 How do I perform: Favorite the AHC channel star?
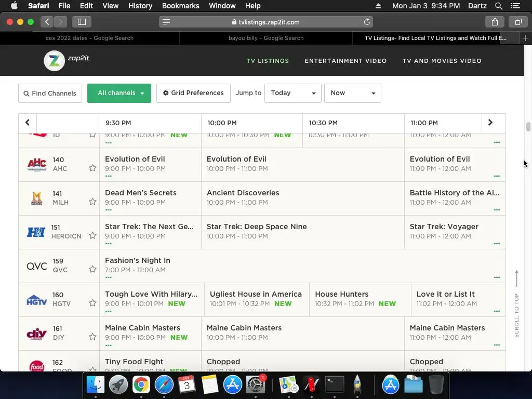pos(92,168)
